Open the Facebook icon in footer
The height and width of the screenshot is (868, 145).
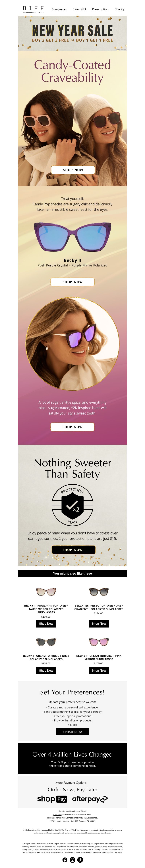[65, 860]
